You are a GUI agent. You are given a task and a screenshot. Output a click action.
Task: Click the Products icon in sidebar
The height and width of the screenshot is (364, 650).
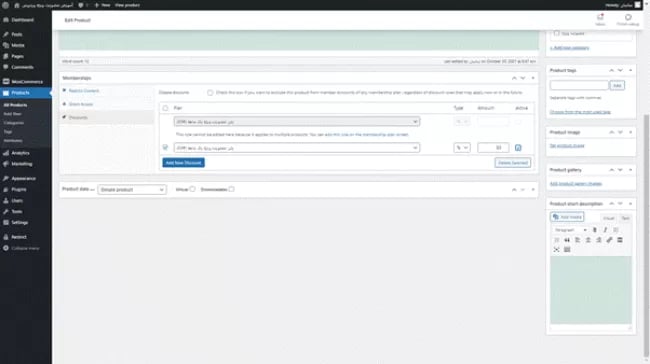[6, 93]
